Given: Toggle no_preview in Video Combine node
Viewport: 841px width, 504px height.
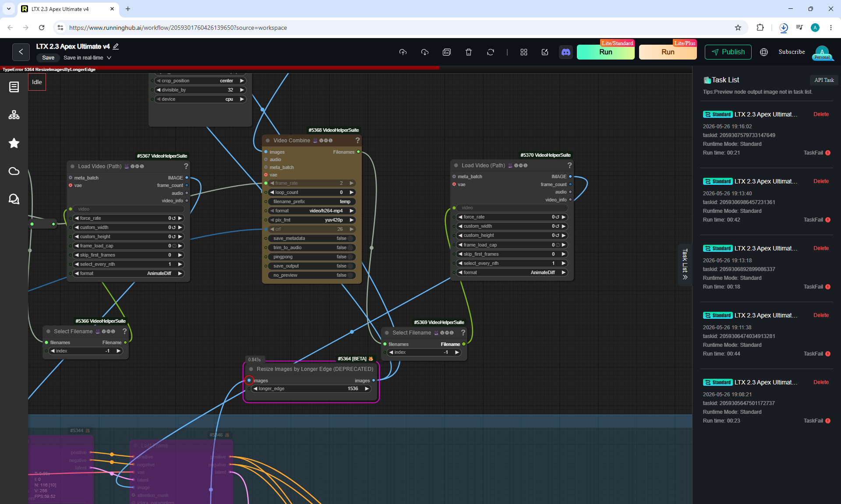Looking at the screenshot, I should pyautogui.click(x=312, y=275).
